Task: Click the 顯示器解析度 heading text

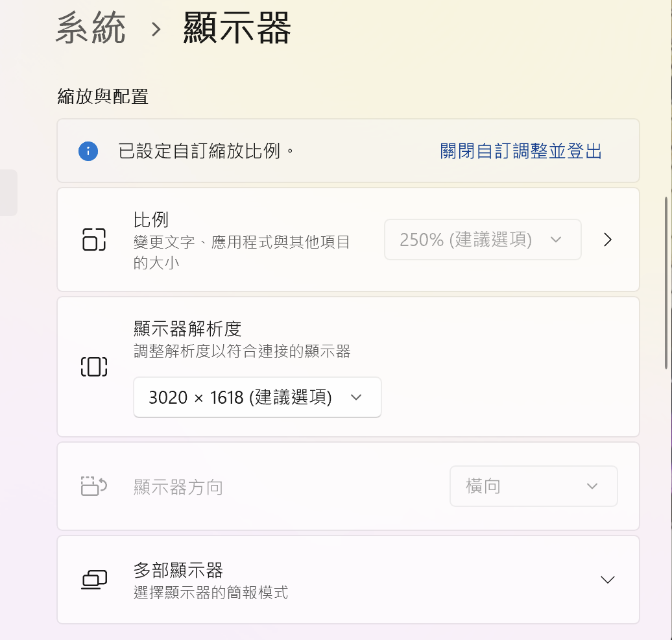Action: coord(187,329)
